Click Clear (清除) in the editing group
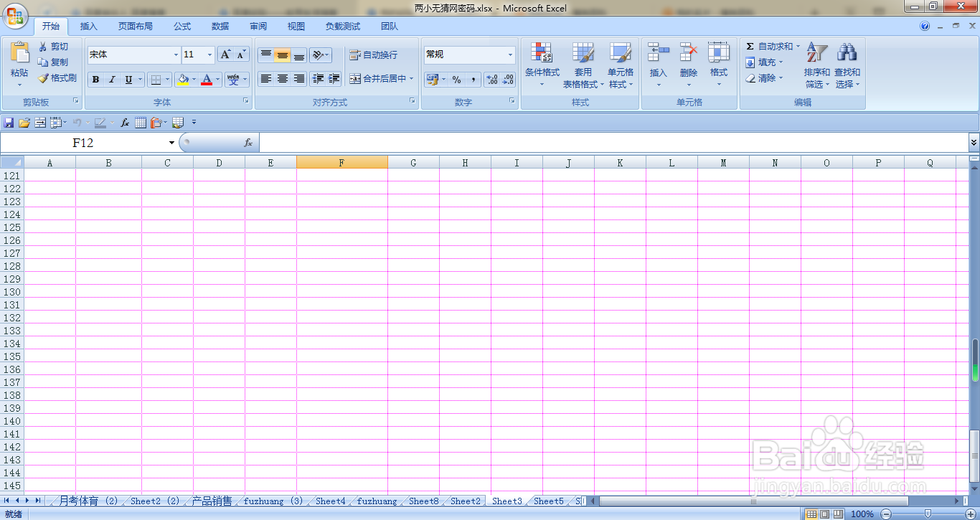The image size is (980, 520). pos(764,78)
